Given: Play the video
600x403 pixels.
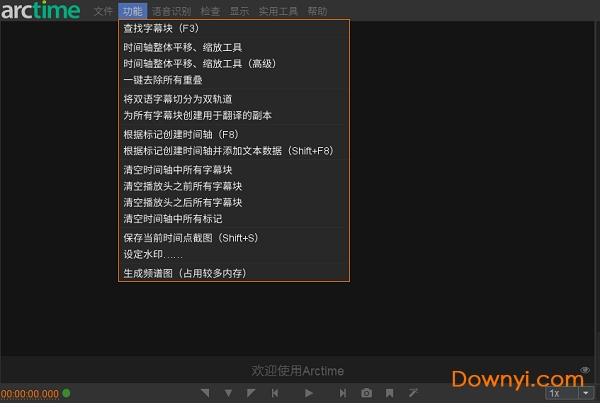Looking at the screenshot, I should (x=309, y=393).
